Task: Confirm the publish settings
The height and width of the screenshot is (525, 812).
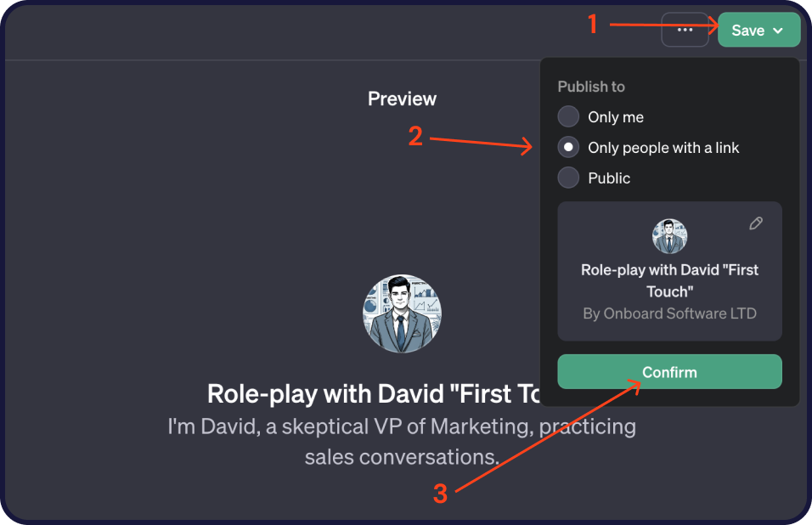Action: [669, 372]
